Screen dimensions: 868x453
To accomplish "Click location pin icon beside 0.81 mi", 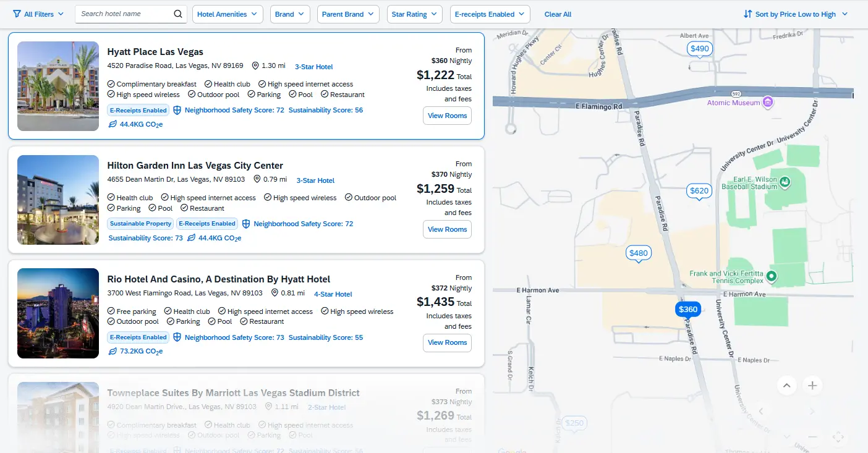I will pos(274,293).
